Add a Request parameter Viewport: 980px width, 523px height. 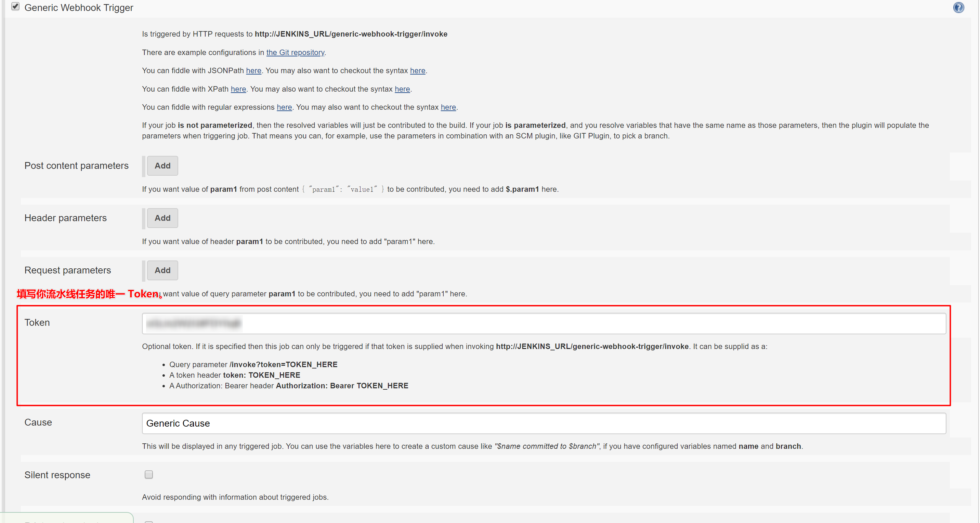(162, 270)
